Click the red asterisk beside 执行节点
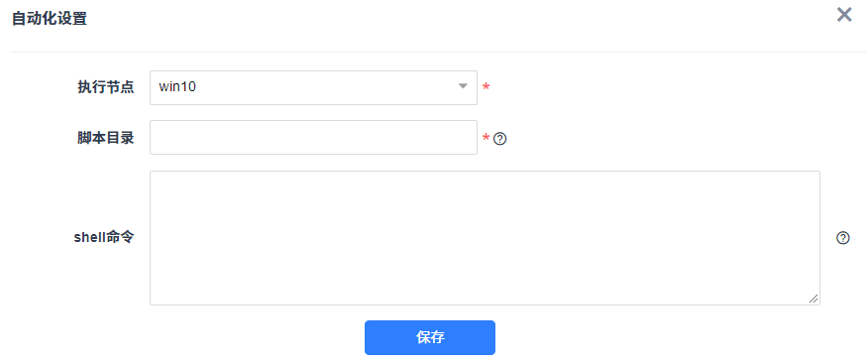868x363 pixels. [487, 87]
